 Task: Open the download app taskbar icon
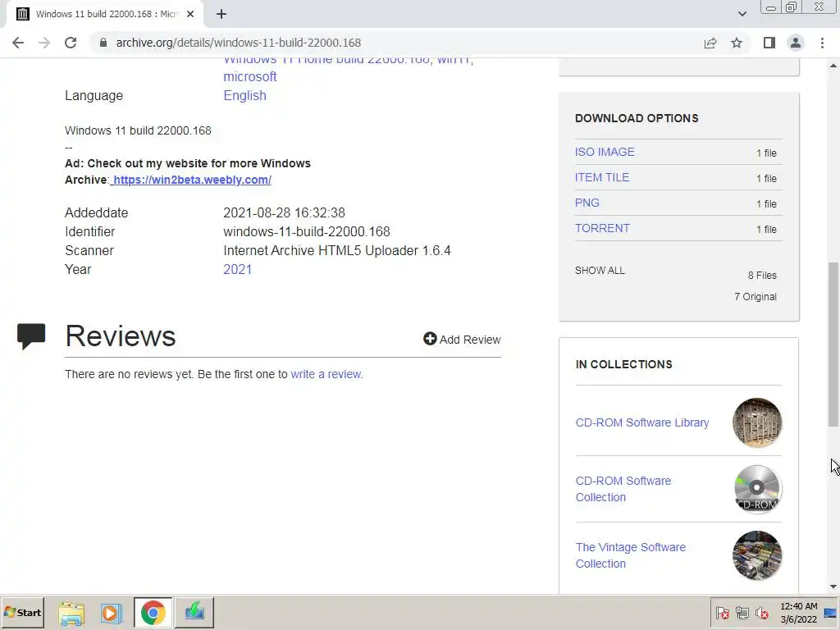pyautogui.click(x=194, y=613)
